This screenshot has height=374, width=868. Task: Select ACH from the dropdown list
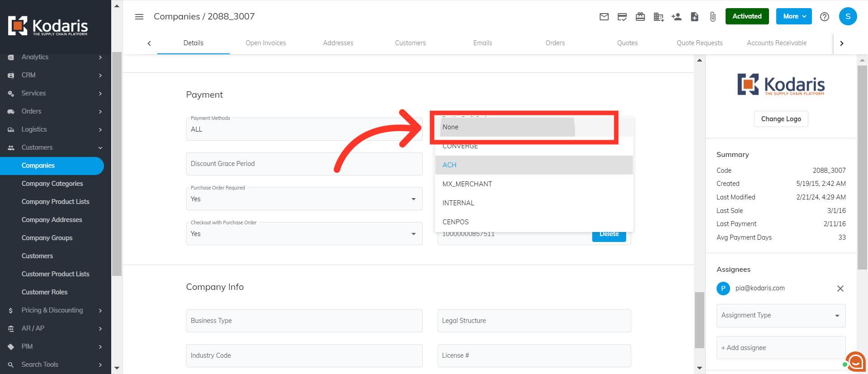click(x=534, y=165)
